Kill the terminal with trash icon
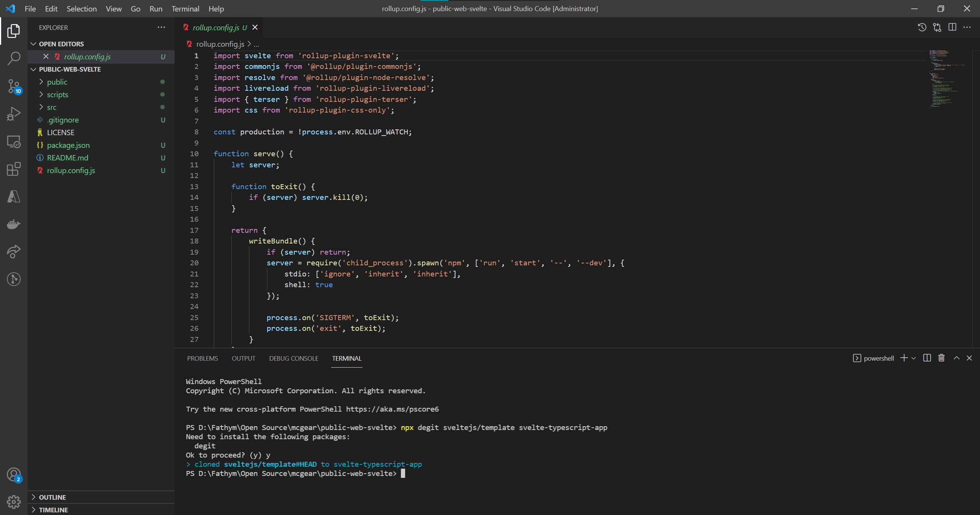The width and height of the screenshot is (980, 515). (941, 358)
